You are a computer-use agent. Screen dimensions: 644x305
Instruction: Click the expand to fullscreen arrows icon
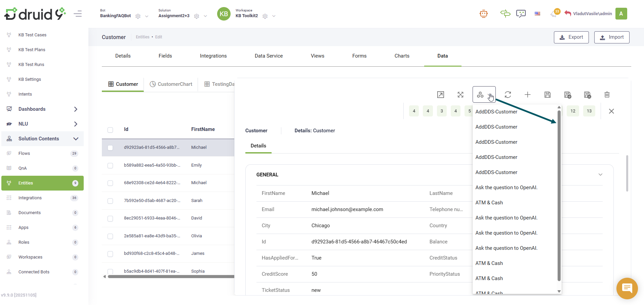tap(460, 95)
